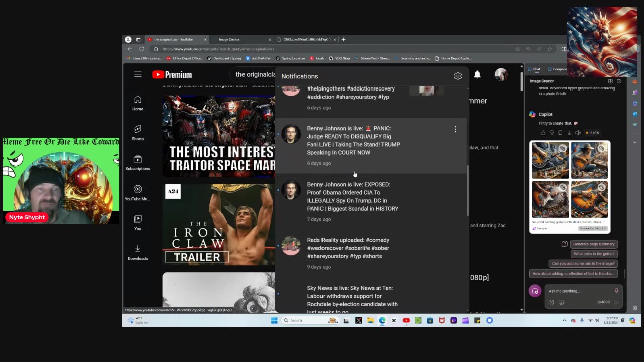Open the weather widget showing Light rain
Image resolution: width=644 pixels, height=362 pixels.
click(139, 320)
